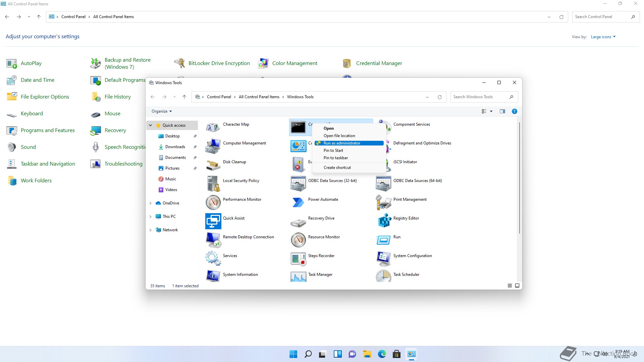The width and height of the screenshot is (644, 362).
Task: Open Microsoft Edge from the taskbar
Action: (382, 354)
